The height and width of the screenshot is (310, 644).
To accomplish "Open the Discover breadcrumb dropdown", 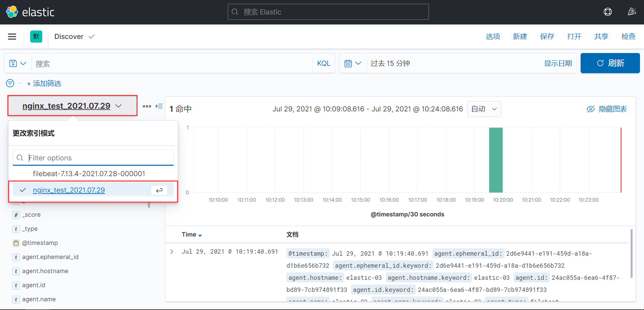I will [74, 37].
